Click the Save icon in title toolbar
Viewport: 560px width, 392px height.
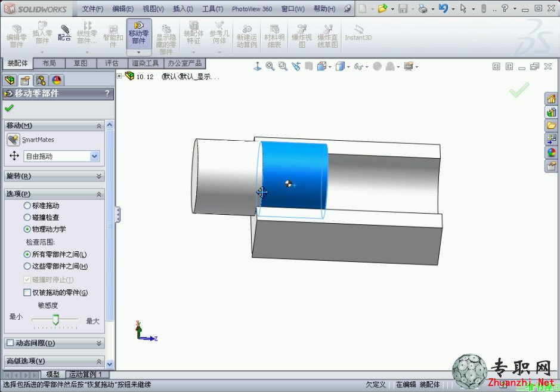click(x=403, y=8)
